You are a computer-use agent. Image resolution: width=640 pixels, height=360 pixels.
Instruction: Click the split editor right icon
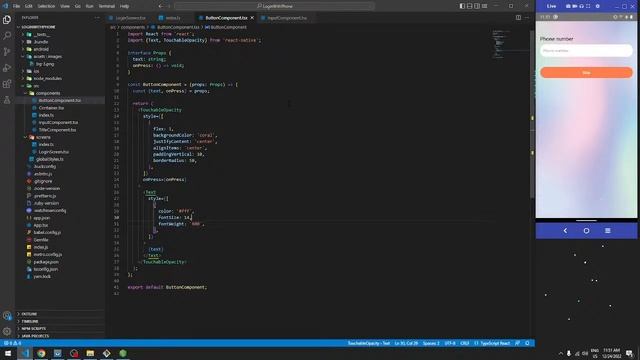(518, 18)
